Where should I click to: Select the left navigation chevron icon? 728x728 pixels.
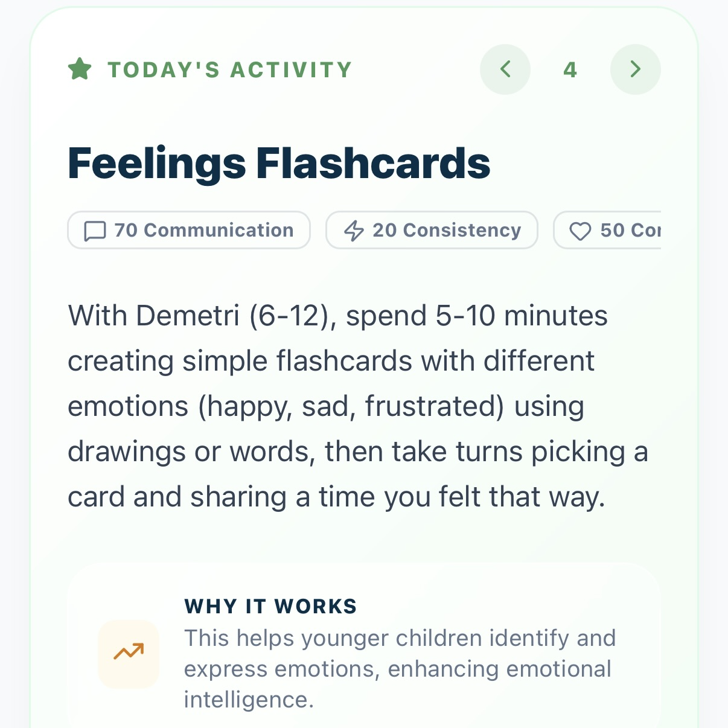pos(505,69)
